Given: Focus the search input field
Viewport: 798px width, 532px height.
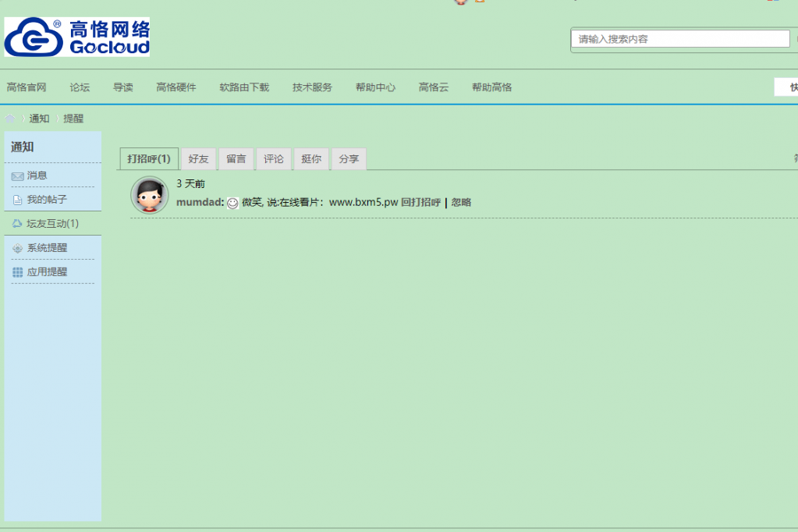Looking at the screenshot, I should [x=680, y=39].
